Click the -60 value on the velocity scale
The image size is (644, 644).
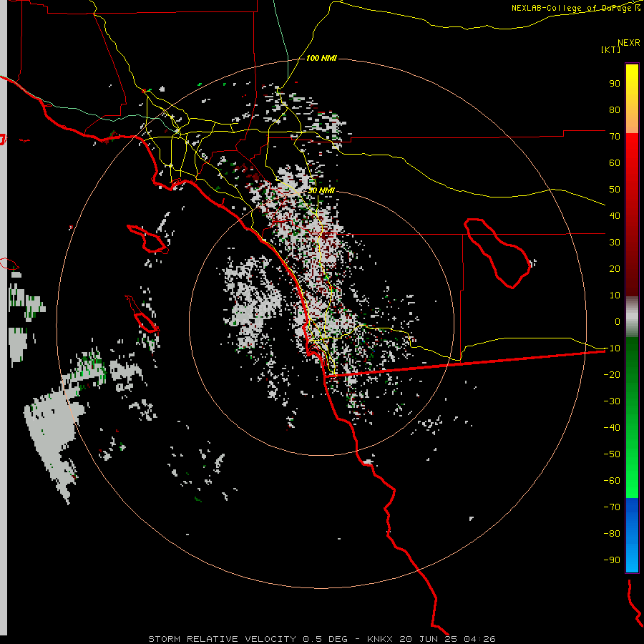[x=612, y=481]
